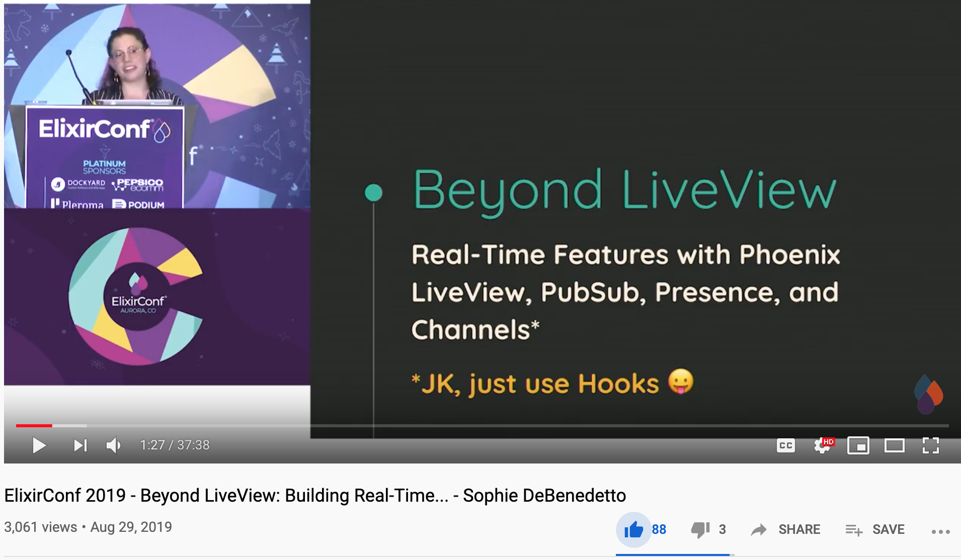961x560 pixels.
Task: Click the thumbs up like icon
Action: coord(633,529)
